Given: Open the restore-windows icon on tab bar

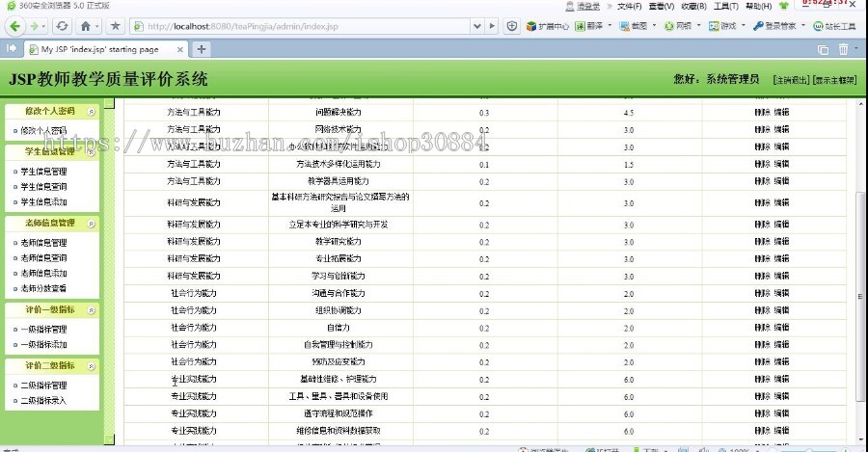Looking at the screenshot, I should click(x=824, y=50).
